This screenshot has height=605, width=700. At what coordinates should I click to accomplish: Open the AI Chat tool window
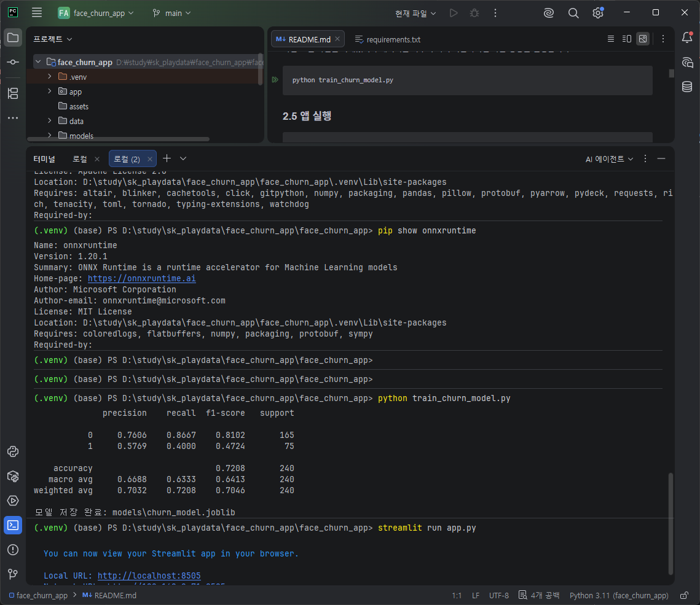[687, 62]
